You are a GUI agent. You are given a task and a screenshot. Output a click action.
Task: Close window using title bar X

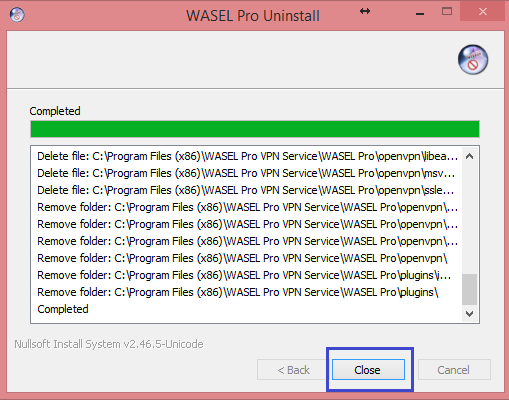point(483,12)
